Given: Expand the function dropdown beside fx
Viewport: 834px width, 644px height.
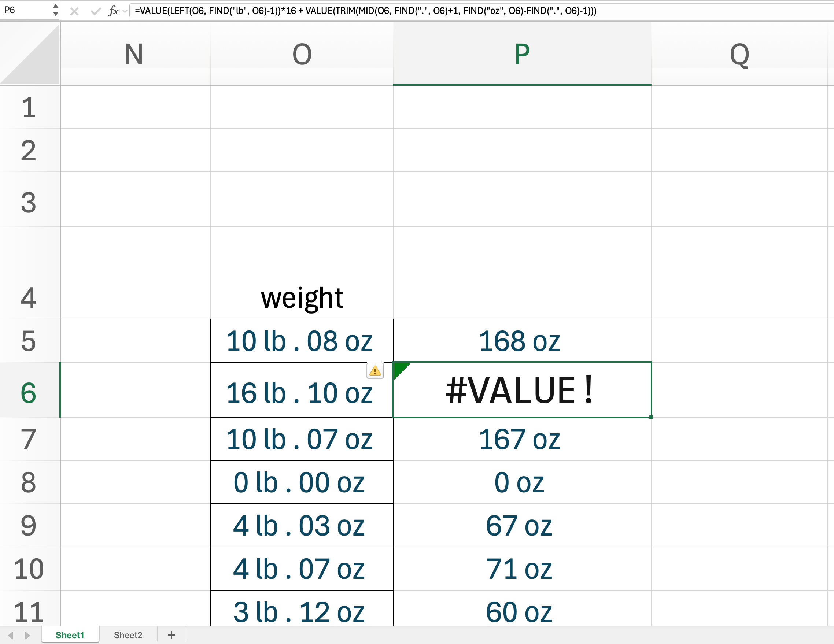Looking at the screenshot, I should (125, 11).
